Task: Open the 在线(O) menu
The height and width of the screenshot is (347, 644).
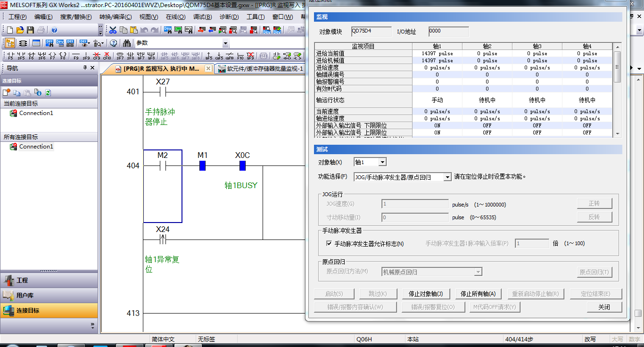Action: click(x=175, y=17)
